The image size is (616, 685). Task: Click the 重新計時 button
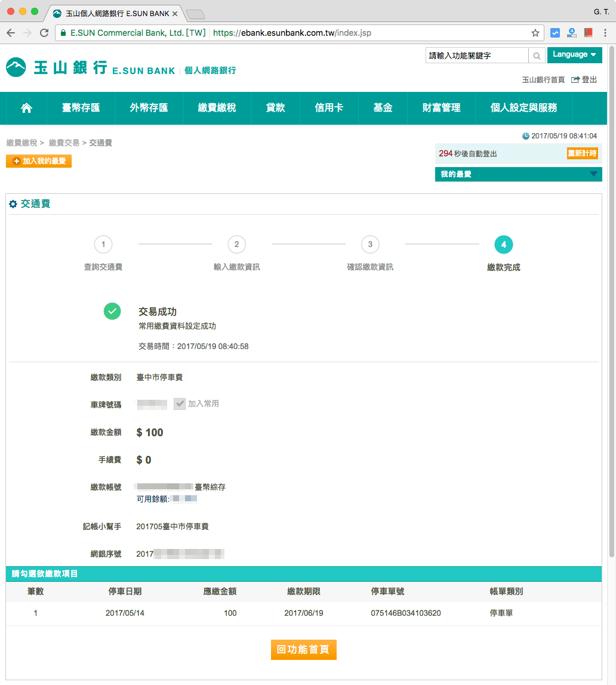pyautogui.click(x=582, y=153)
